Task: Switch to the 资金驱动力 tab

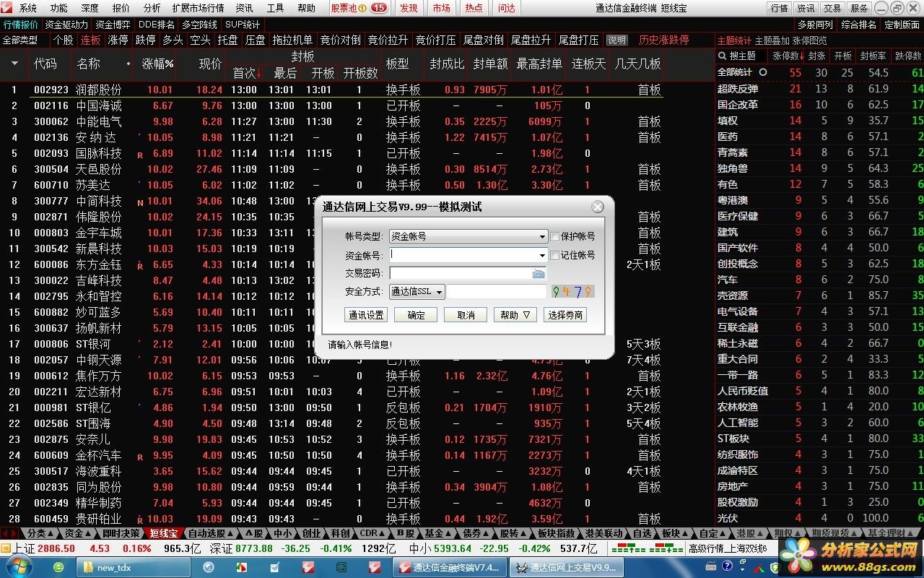Action: (x=66, y=25)
